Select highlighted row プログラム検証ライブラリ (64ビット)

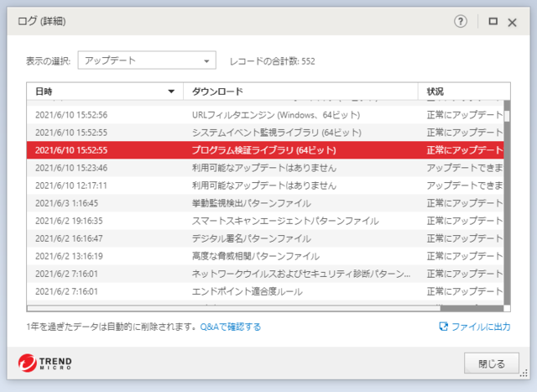pyautogui.click(x=265, y=150)
